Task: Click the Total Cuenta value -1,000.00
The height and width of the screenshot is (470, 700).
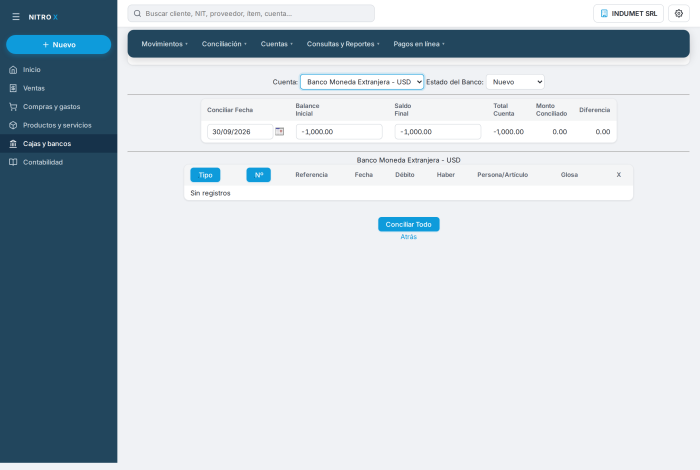Action: pos(508,132)
